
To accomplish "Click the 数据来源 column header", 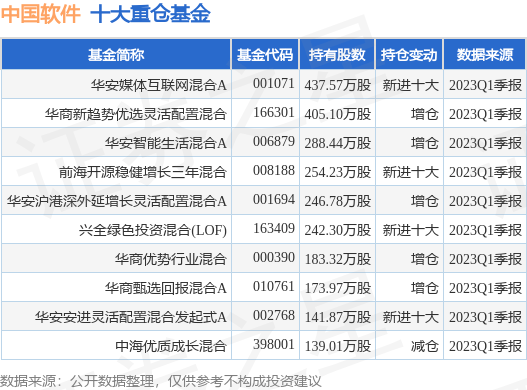I will pyautogui.click(x=485, y=54).
